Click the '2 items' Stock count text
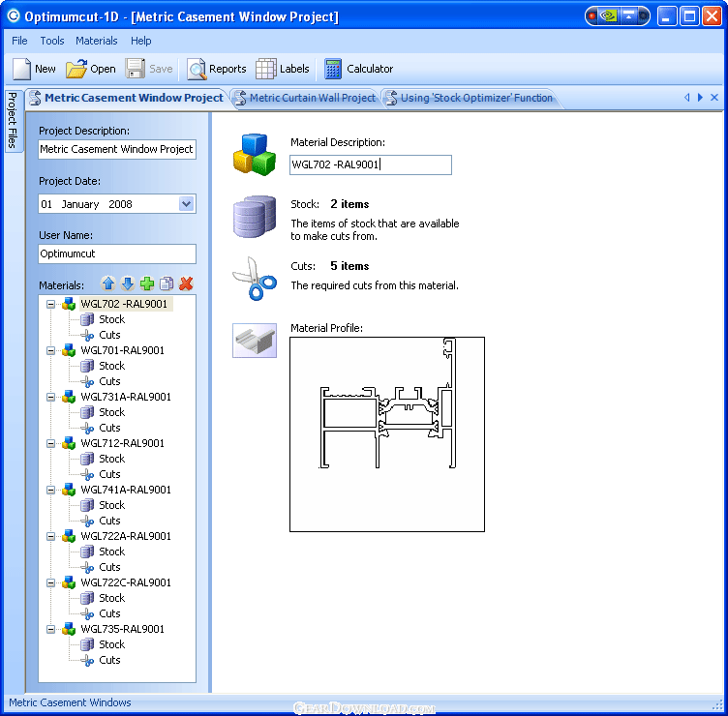The height and width of the screenshot is (716, 728). click(x=349, y=204)
